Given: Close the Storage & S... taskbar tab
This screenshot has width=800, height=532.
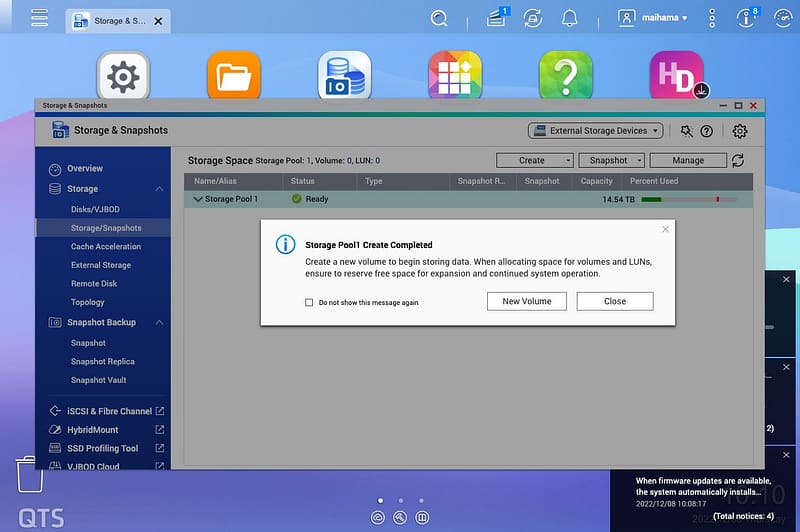Looking at the screenshot, I should (x=158, y=21).
